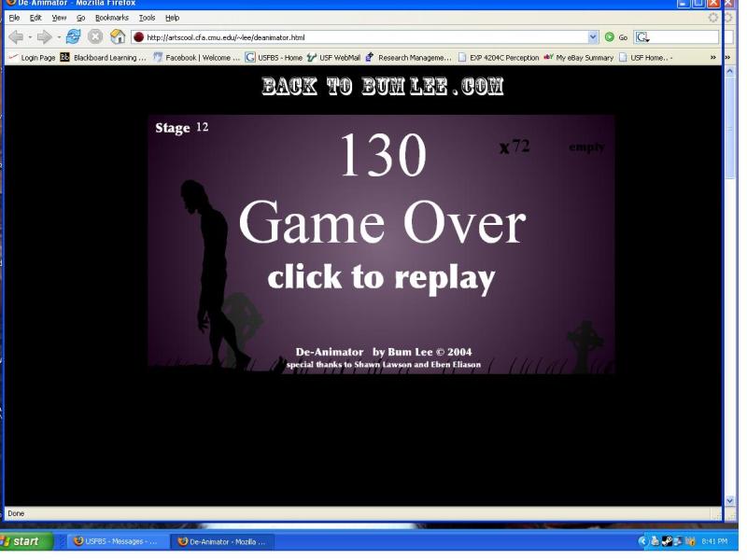The image size is (747, 560).
Task: Click the "click to replay" text
Action: tap(381, 277)
